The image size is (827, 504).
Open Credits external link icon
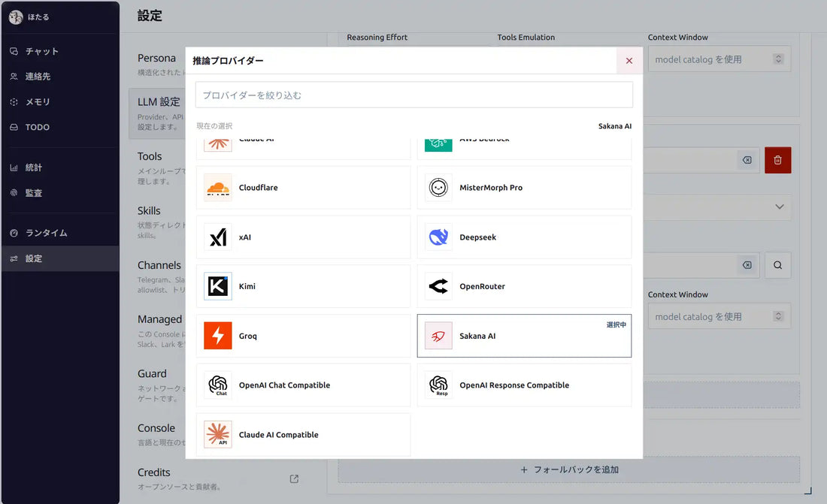point(294,478)
